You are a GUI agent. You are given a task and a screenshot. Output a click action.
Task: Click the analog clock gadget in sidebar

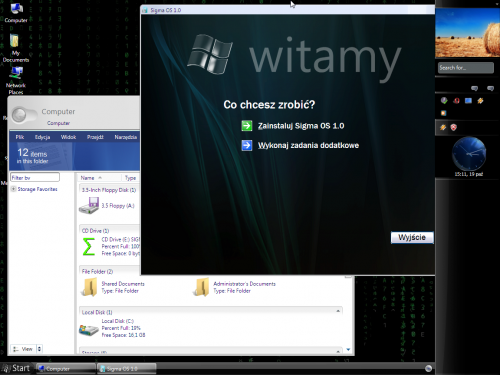point(469,154)
